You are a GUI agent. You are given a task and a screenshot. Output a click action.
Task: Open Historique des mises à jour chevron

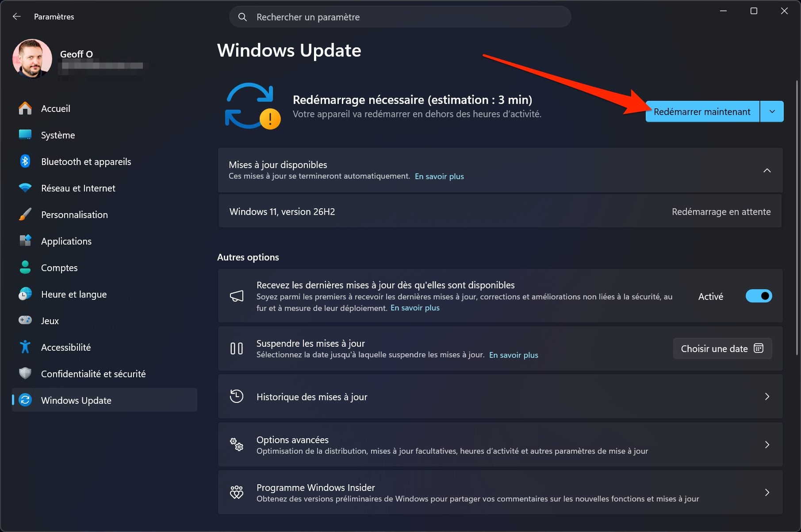pyautogui.click(x=767, y=397)
